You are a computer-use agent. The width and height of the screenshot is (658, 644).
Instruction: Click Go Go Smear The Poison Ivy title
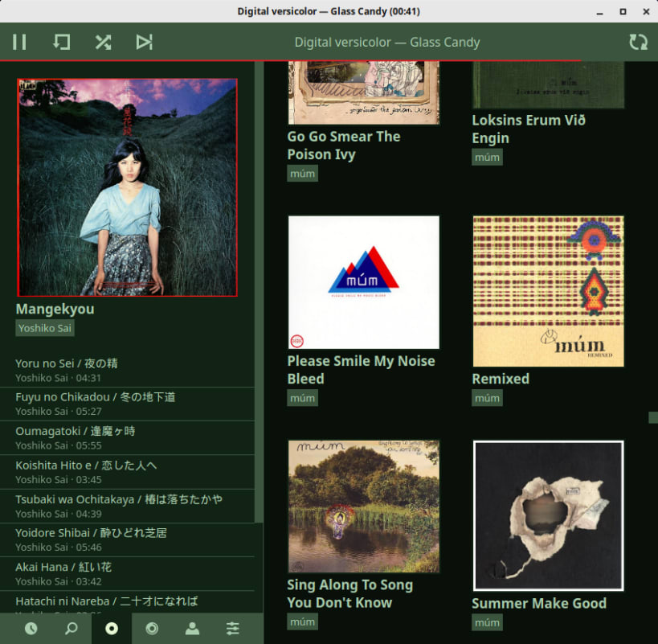coord(344,146)
